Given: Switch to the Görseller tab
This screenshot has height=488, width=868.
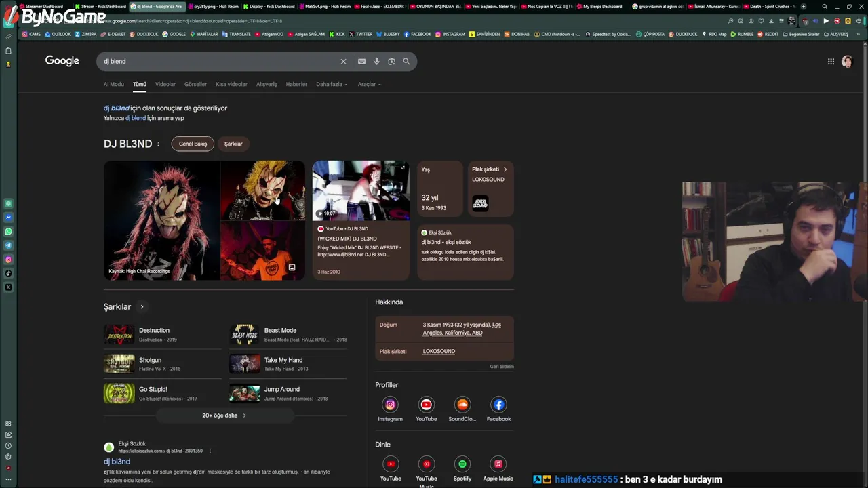Looking at the screenshot, I should click(195, 85).
